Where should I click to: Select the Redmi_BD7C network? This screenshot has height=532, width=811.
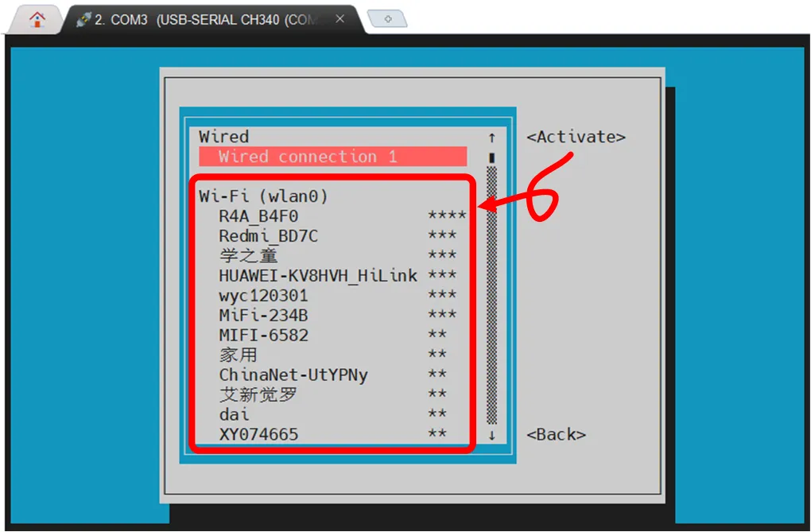[x=332, y=235]
